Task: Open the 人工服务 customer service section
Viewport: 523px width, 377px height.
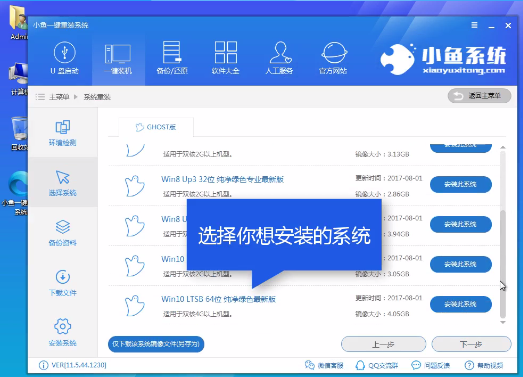Action: click(280, 57)
